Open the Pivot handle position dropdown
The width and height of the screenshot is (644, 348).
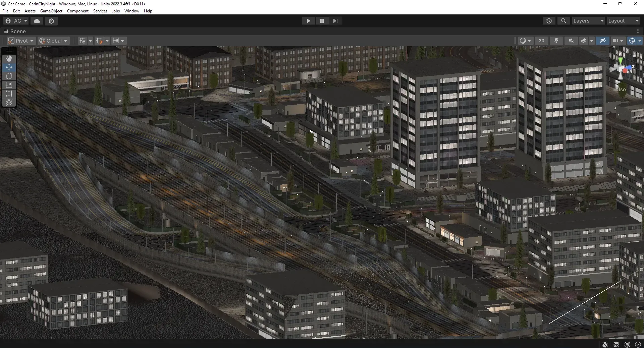21,41
